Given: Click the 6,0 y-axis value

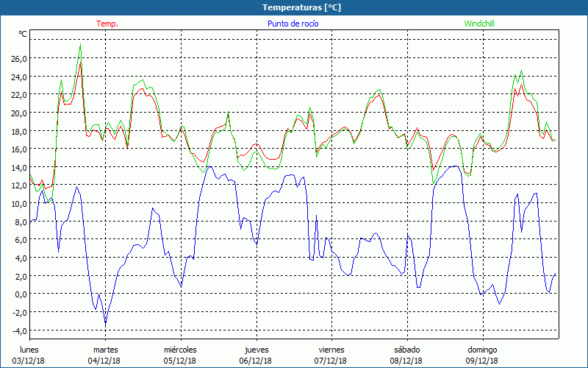Looking at the screenshot, I should [x=20, y=240].
